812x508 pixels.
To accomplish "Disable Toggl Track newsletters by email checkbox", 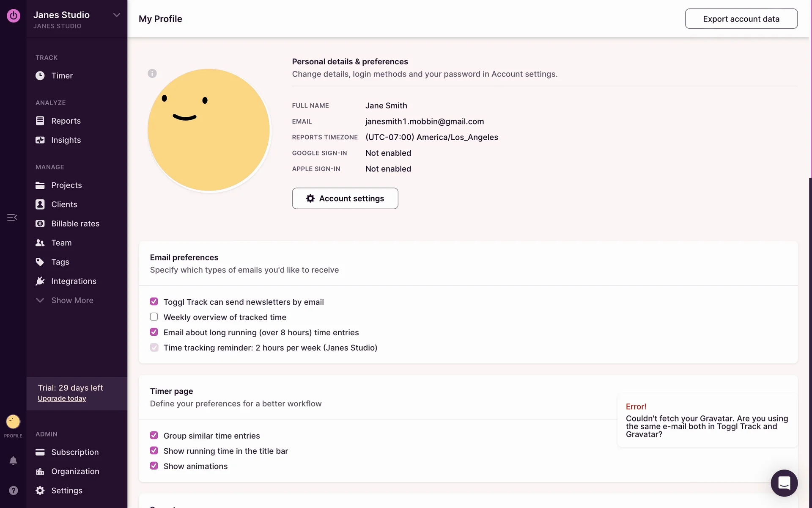I will [x=154, y=302].
